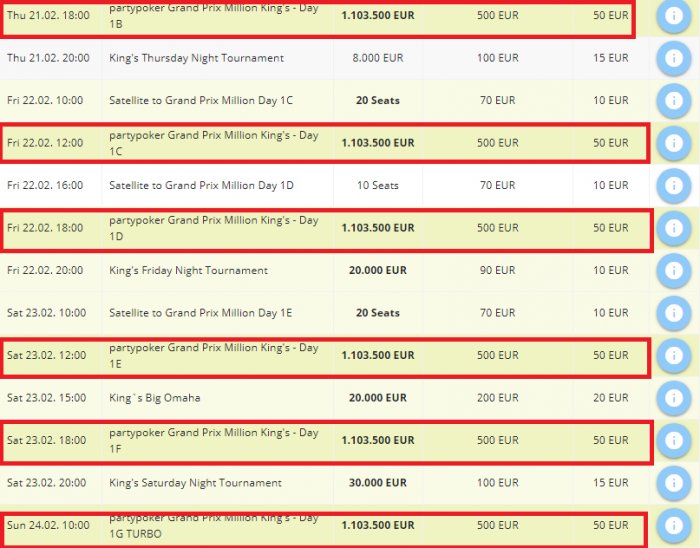Select Day 1G TURBO tournament name
The image size is (700, 548).
coord(214,526)
